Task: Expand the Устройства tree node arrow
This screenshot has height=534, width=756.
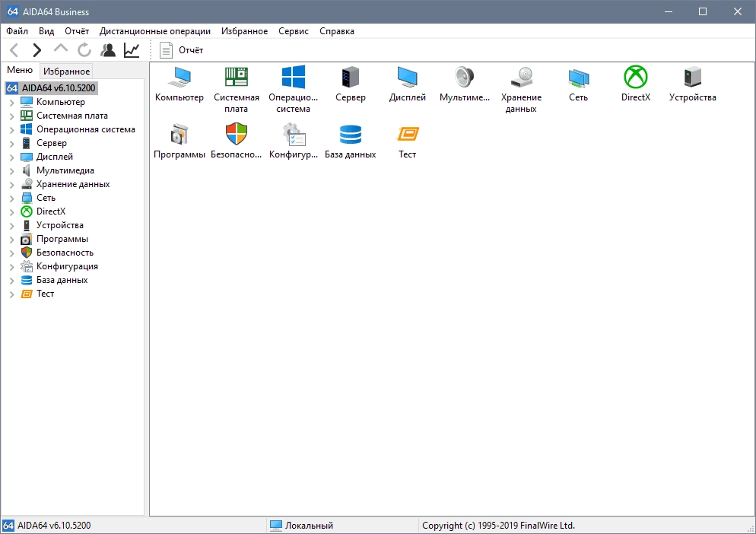Action: tap(11, 225)
